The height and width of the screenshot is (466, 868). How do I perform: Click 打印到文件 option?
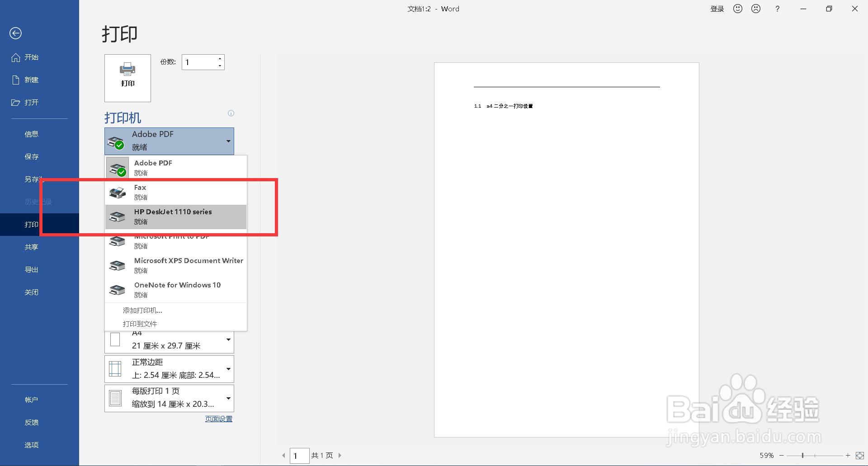140,324
